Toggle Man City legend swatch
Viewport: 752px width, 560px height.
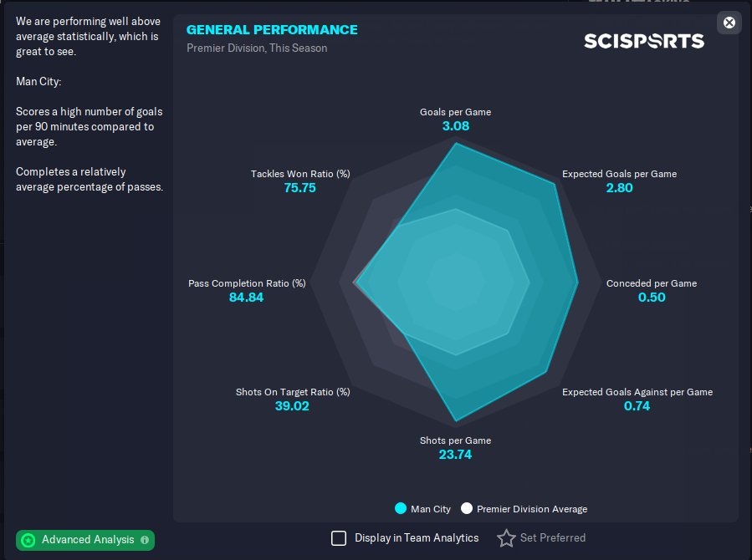coord(401,508)
